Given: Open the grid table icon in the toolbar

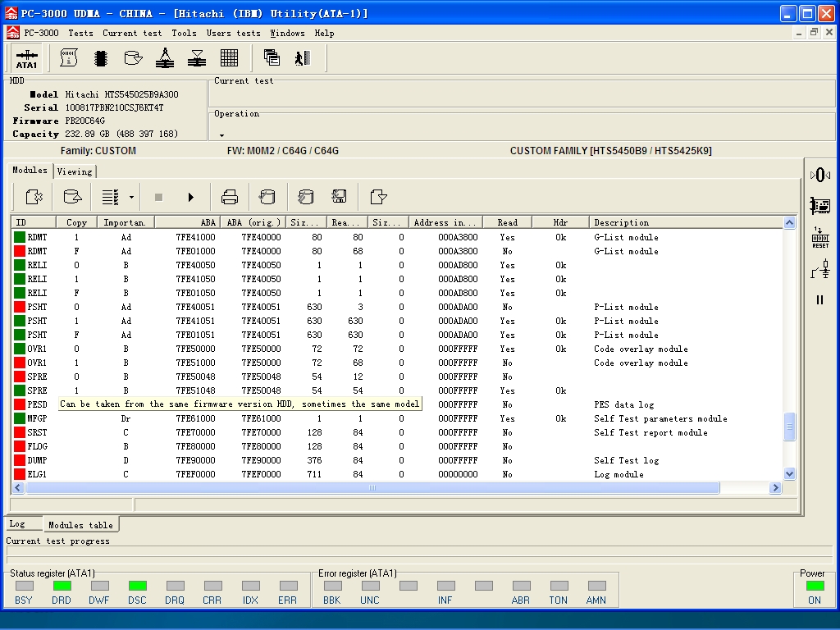Looking at the screenshot, I should tap(230, 58).
